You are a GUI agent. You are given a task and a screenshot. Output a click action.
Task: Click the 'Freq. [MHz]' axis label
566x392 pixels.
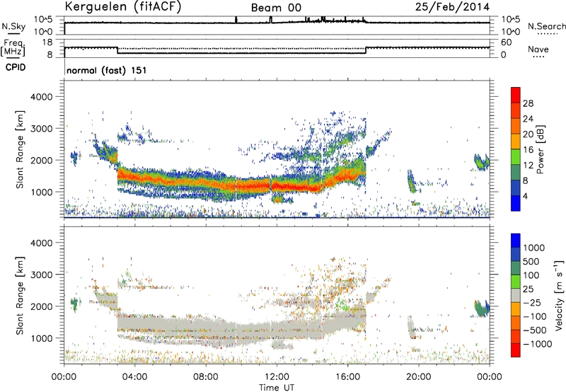(x=13, y=47)
